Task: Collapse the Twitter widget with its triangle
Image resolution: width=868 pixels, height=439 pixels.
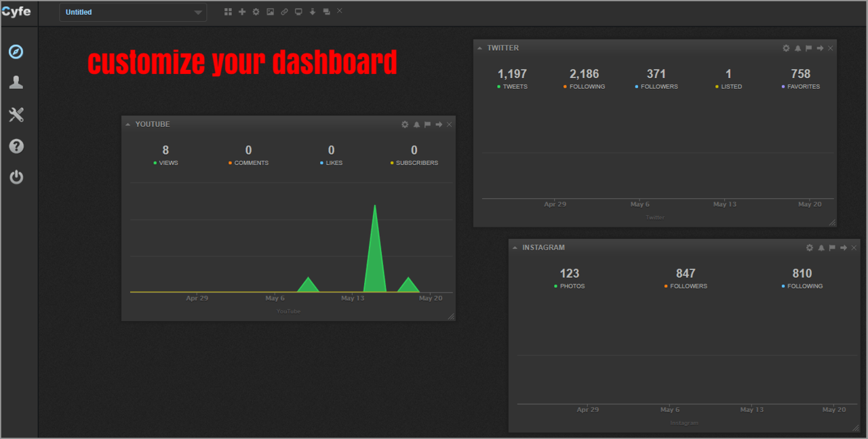Action: pos(479,48)
